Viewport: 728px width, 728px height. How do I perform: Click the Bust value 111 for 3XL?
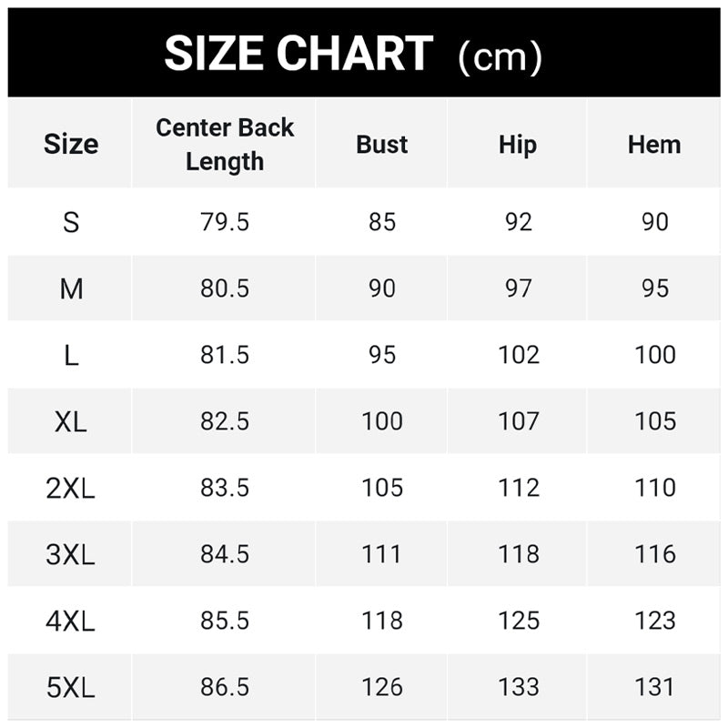(382, 554)
